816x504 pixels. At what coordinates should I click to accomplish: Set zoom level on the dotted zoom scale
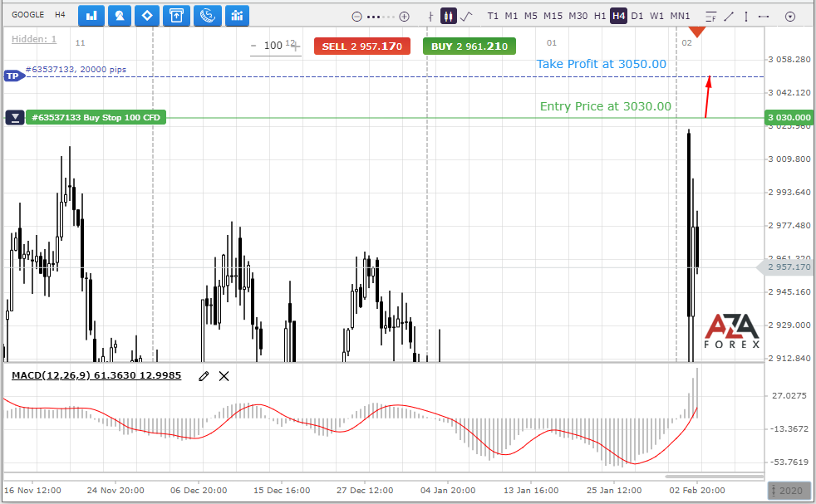pos(381,17)
